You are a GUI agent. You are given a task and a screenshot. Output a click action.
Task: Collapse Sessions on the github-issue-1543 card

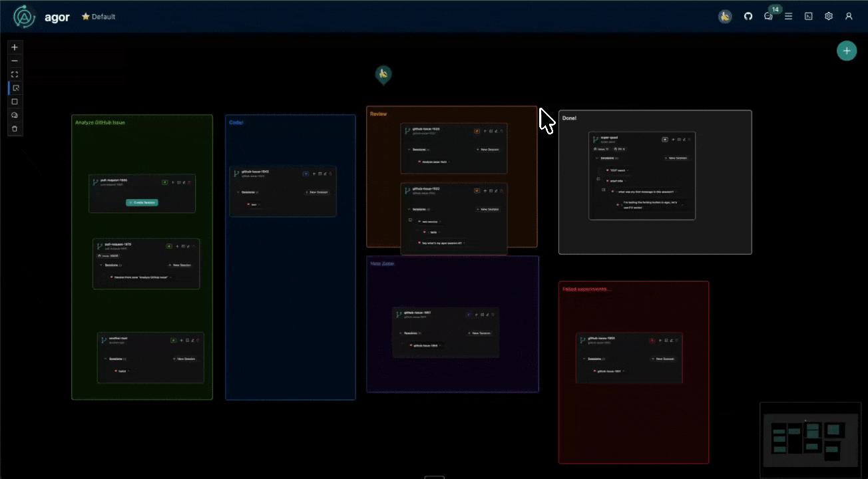pyautogui.click(x=240, y=192)
